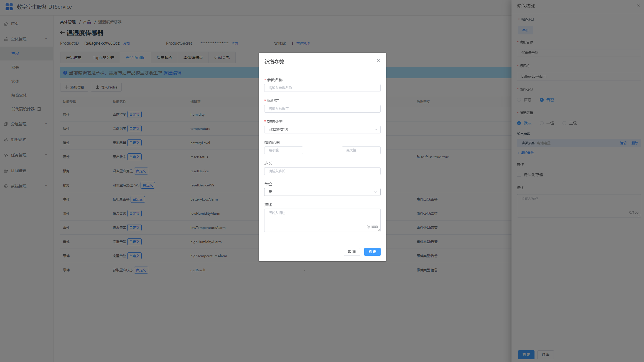Image resolution: width=644 pixels, height=362 pixels.
Task: Click the plus icon in 添加功能
Action: click(67, 87)
